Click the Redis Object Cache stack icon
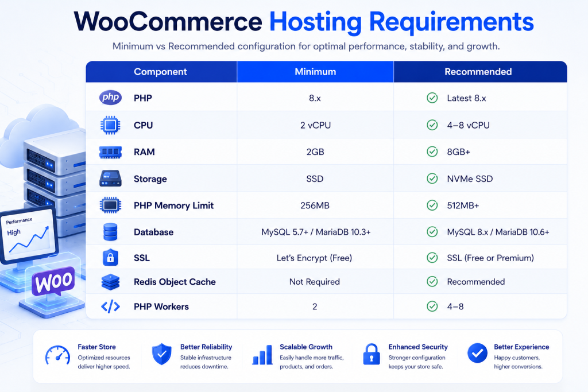Image resolution: width=588 pixels, height=392 pixels. coord(110,282)
